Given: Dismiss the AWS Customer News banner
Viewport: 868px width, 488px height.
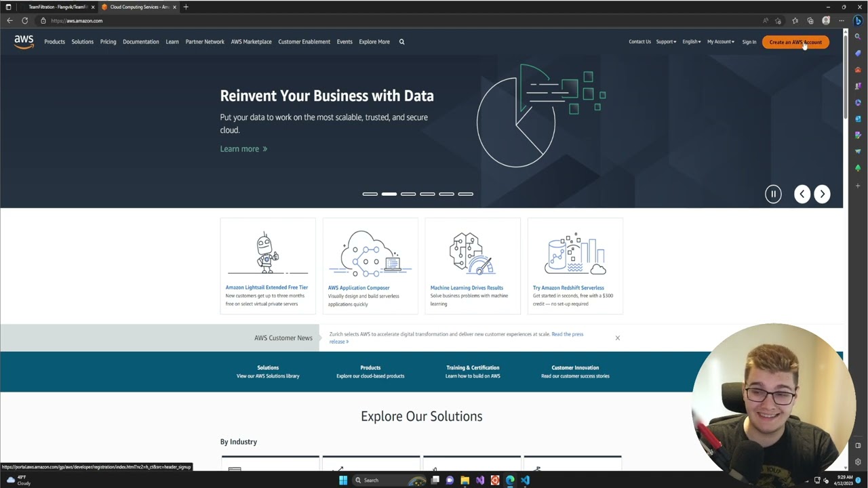Looking at the screenshot, I should pos(617,338).
